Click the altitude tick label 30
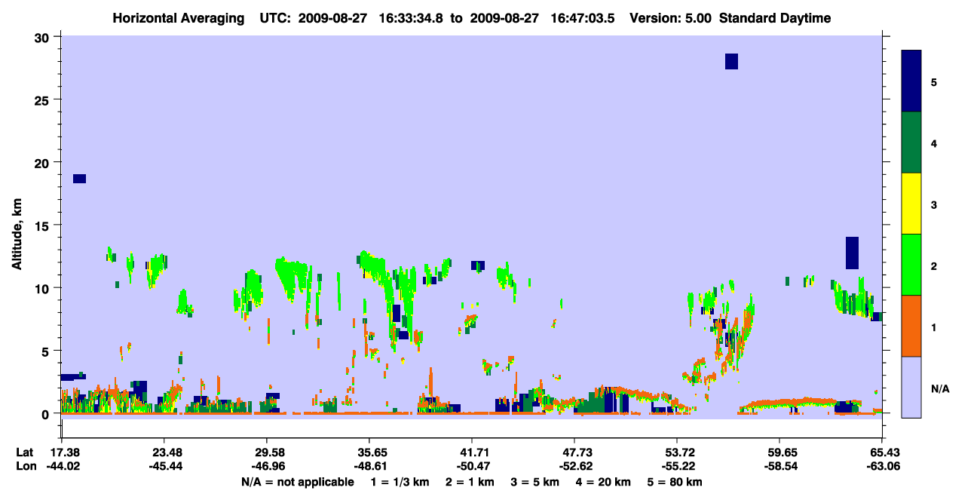980x503 pixels. [44, 37]
